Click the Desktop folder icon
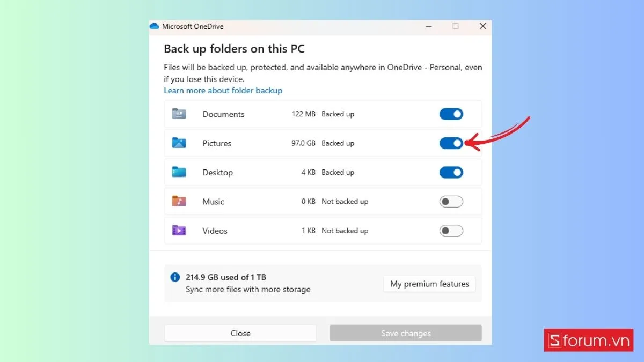 point(179,172)
